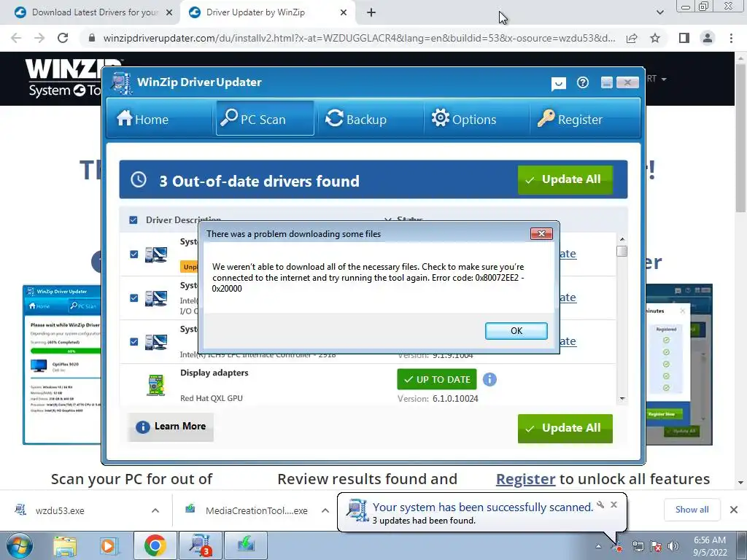Uncheck the first System driver checkbox
Viewport: 747px width, 560px height.
pyautogui.click(x=134, y=254)
